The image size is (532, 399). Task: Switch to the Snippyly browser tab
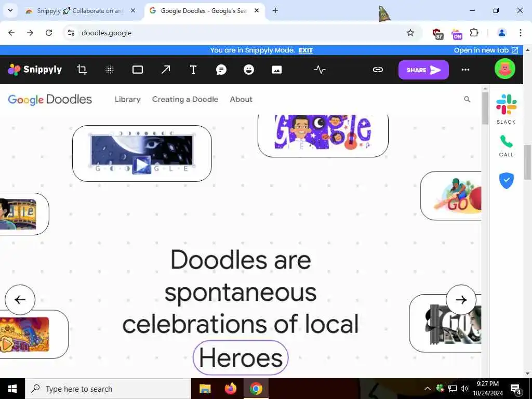(x=80, y=11)
